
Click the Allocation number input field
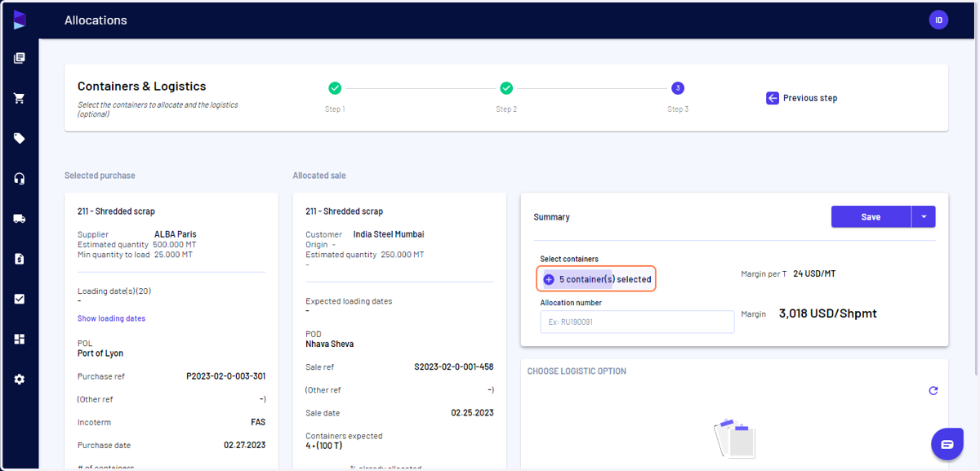tap(637, 322)
